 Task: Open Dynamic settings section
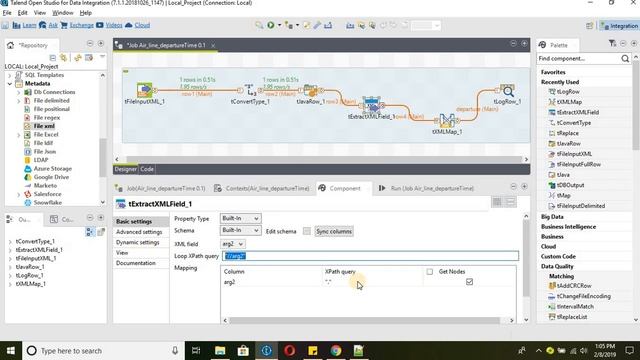point(138,242)
